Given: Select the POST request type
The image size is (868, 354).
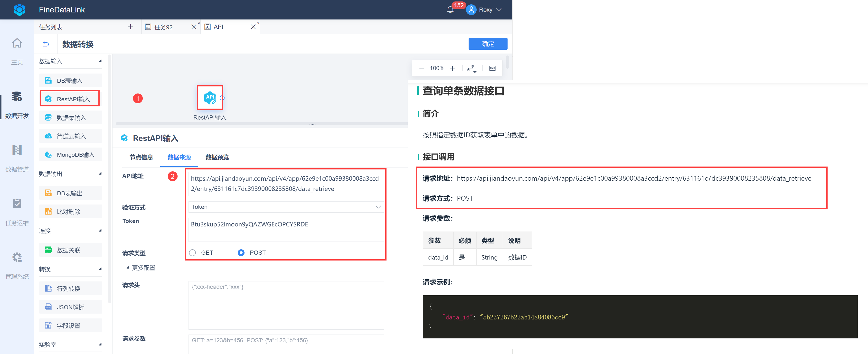Looking at the screenshot, I should [241, 253].
